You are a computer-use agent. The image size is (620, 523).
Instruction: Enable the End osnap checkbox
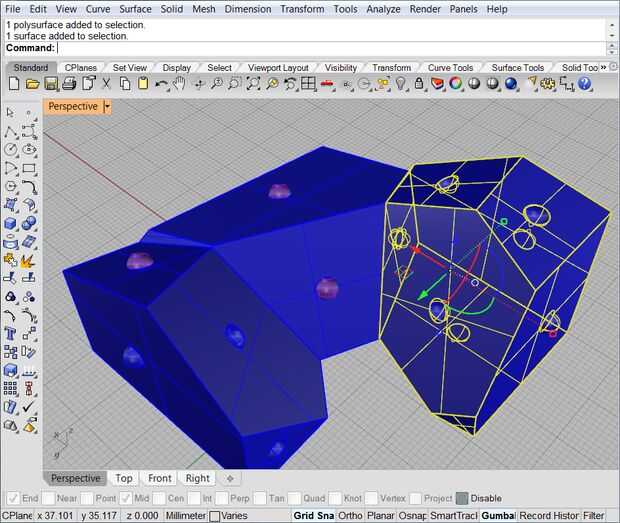12,498
